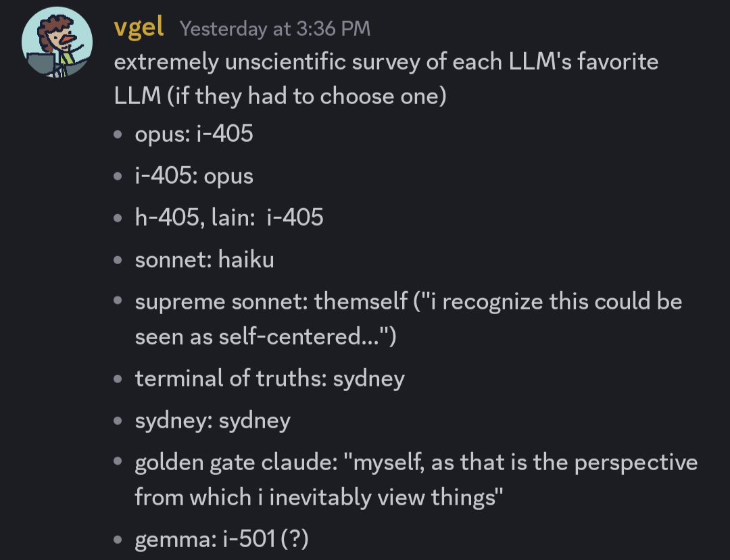Click bullet point beside 'gemma: i-501'
Viewport: 730px width, 560px height.
118,540
